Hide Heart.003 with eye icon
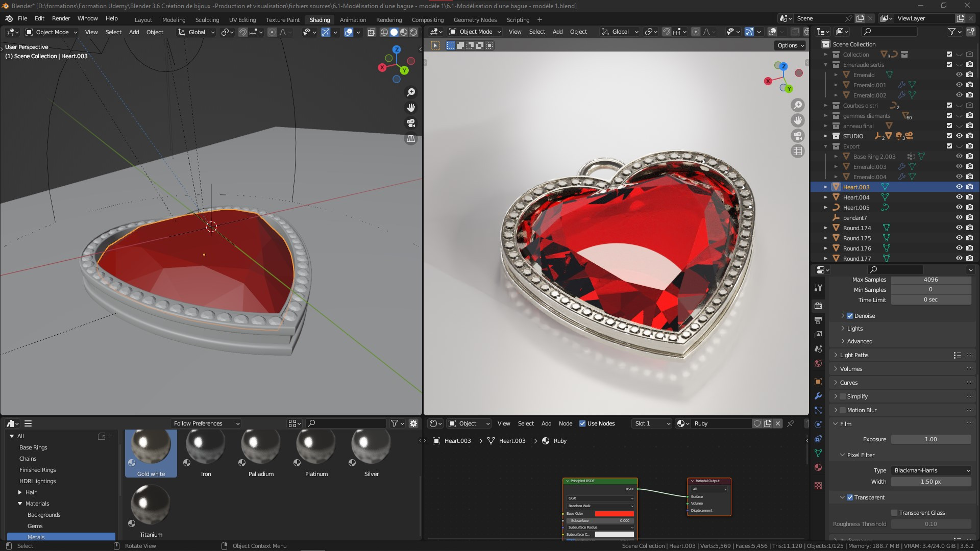980x551 pixels. click(x=959, y=187)
